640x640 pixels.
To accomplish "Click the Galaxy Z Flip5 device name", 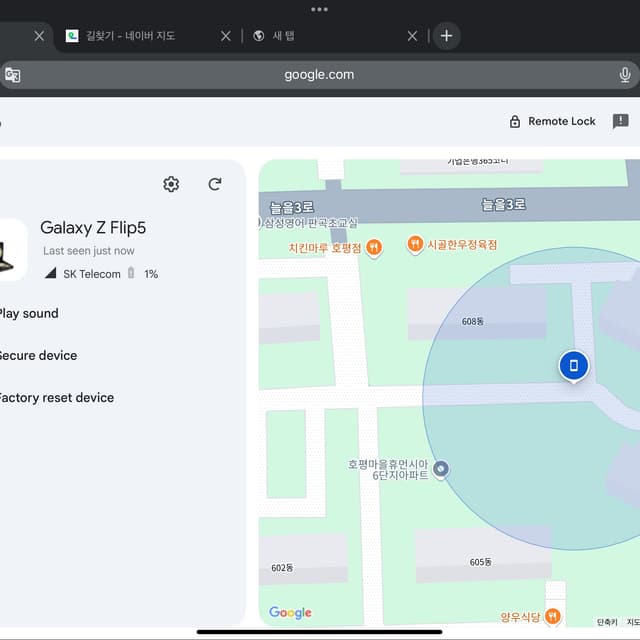I will [x=93, y=228].
